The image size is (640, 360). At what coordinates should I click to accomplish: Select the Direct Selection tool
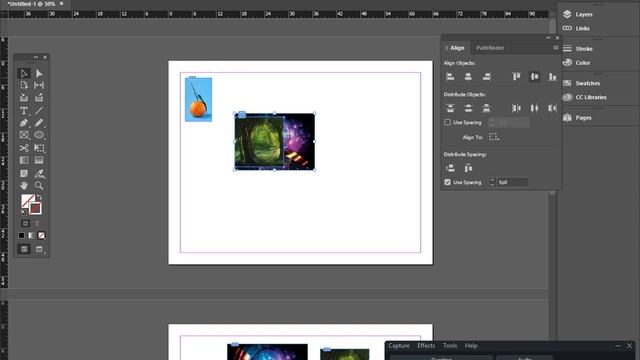click(39, 73)
